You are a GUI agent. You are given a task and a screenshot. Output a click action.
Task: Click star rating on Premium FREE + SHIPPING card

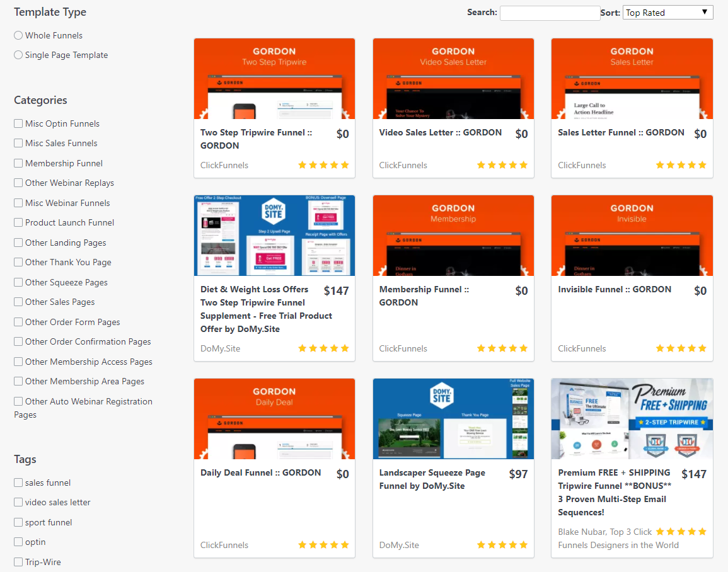(681, 531)
